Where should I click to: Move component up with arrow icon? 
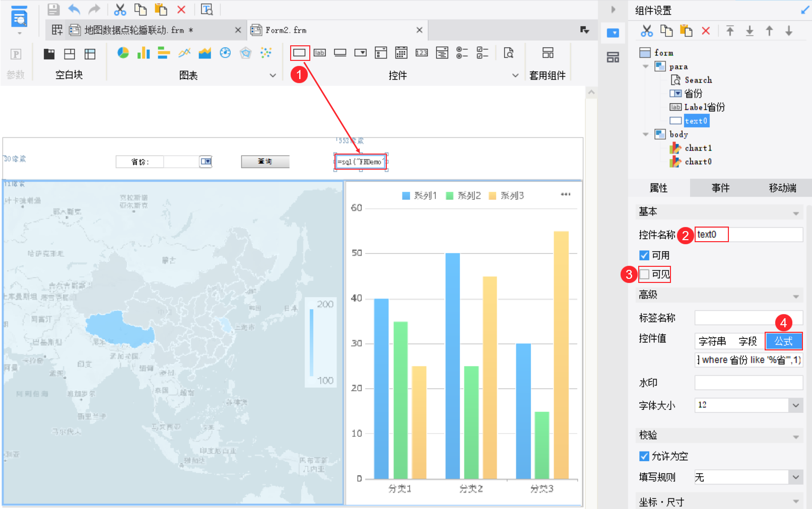(769, 31)
